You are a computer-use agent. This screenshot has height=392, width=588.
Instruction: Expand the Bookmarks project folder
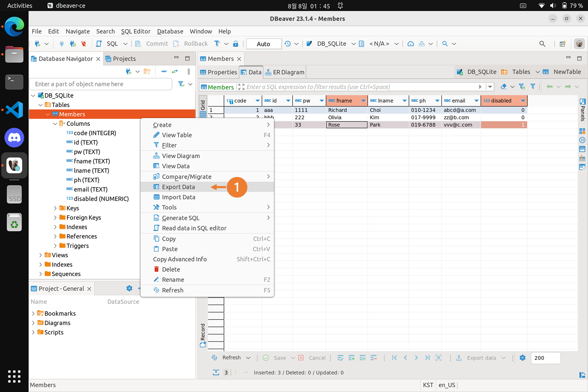(x=33, y=314)
